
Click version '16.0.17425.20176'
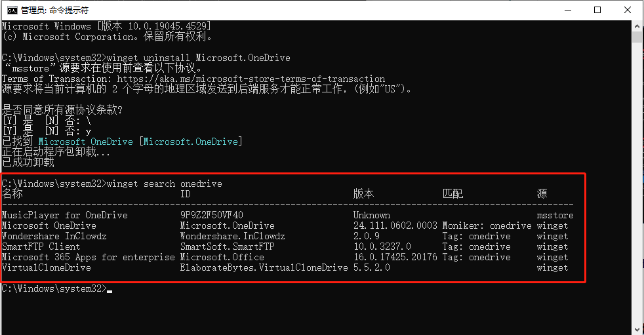tap(395, 258)
